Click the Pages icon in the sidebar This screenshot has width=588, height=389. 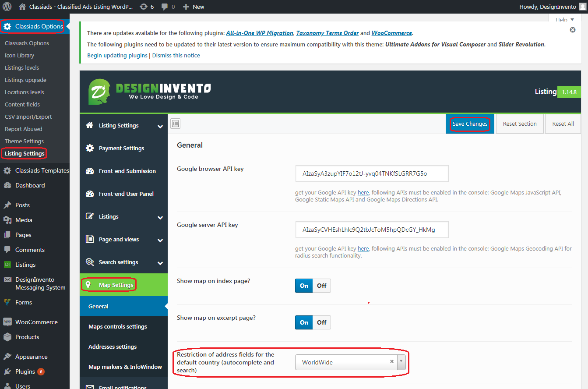pos(7,235)
